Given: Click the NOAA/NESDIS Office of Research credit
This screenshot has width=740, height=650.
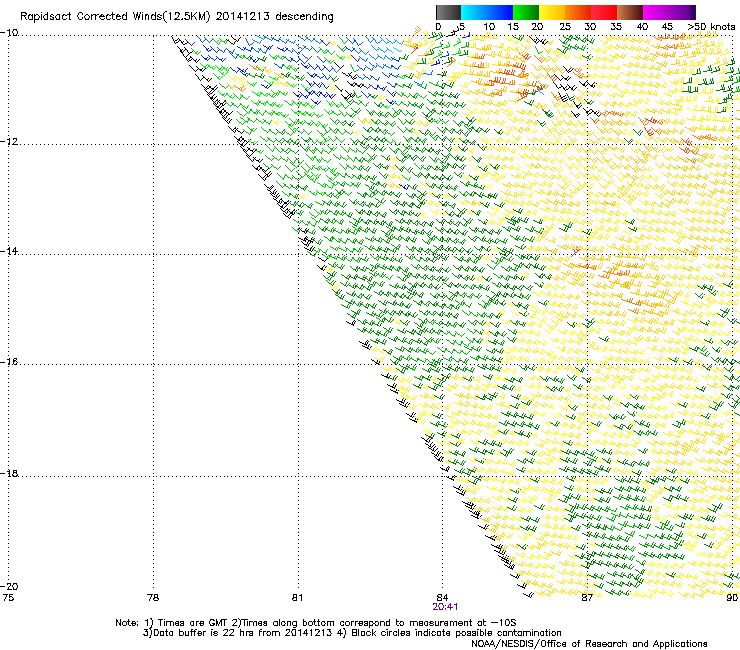Looking at the screenshot, I should (x=589, y=644).
